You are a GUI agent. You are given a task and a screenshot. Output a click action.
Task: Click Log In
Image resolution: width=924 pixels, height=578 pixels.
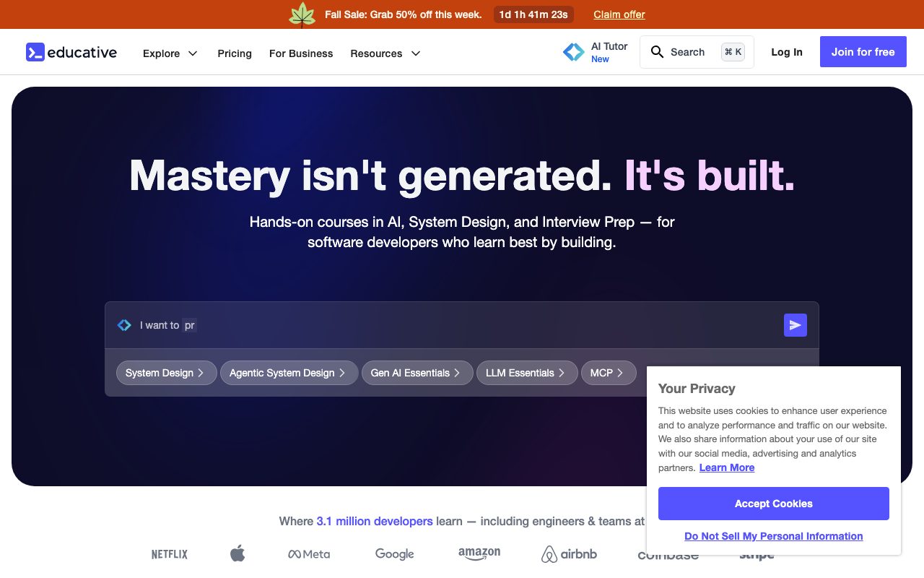click(x=787, y=52)
